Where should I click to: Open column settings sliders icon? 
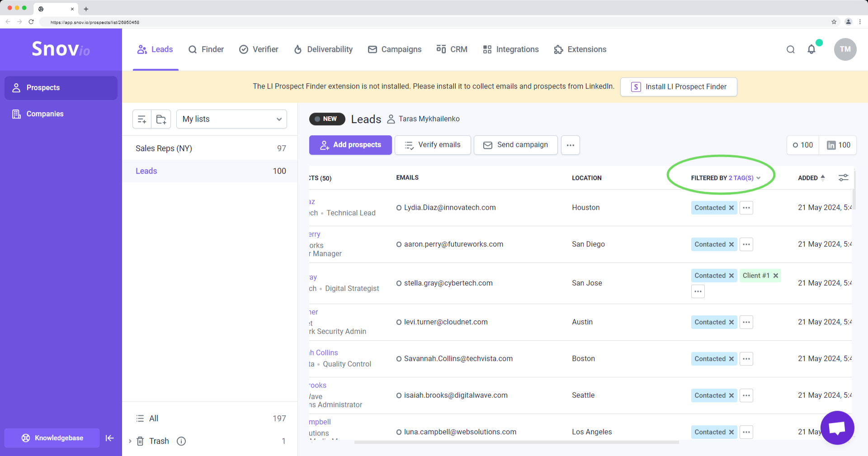click(843, 178)
